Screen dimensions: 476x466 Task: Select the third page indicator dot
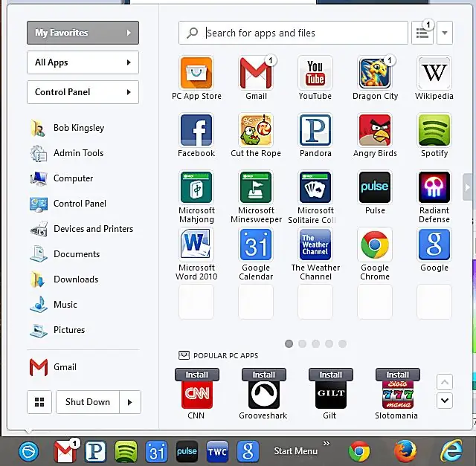point(315,343)
